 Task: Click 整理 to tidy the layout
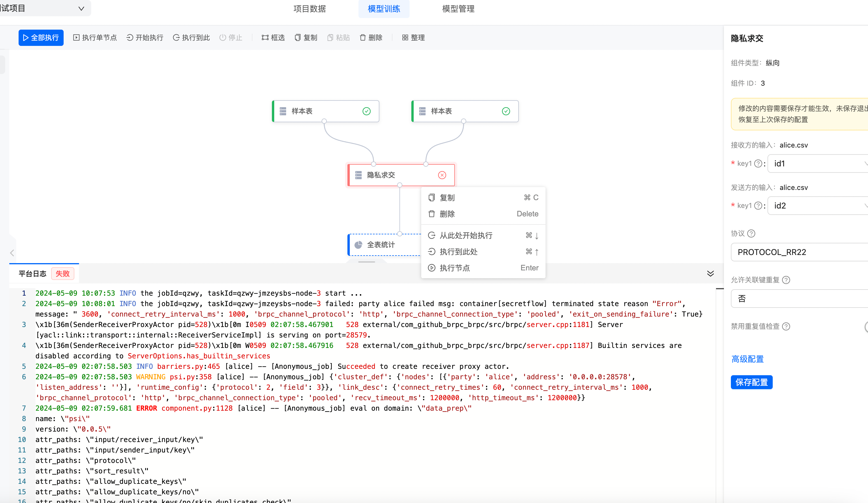coord(413,37)
